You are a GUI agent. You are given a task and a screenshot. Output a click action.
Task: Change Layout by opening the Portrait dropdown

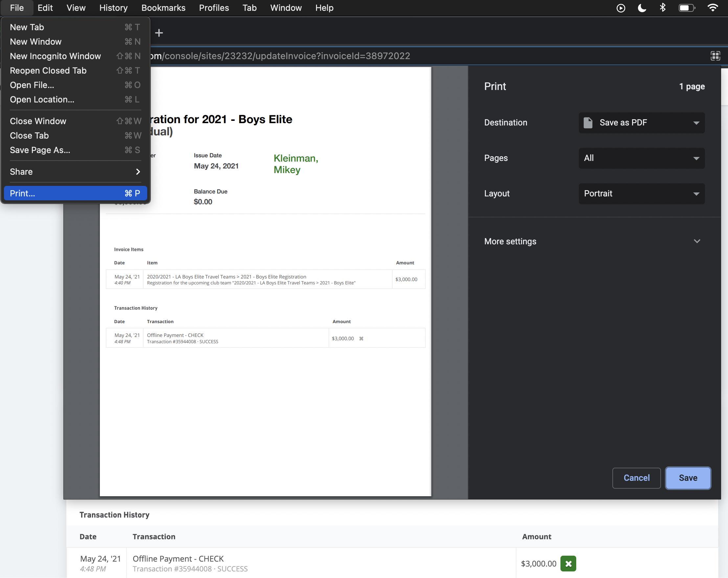click(641, 193)
